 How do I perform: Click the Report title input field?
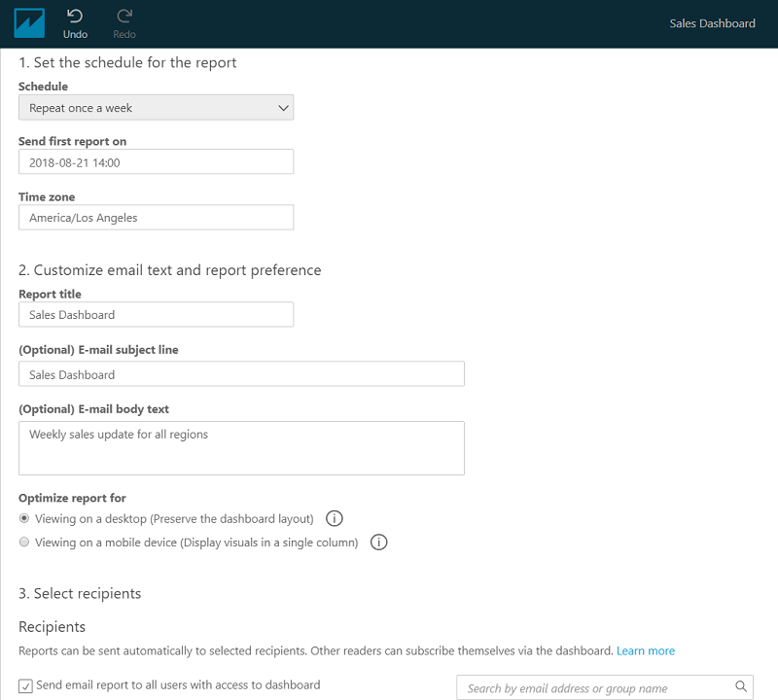156,315
